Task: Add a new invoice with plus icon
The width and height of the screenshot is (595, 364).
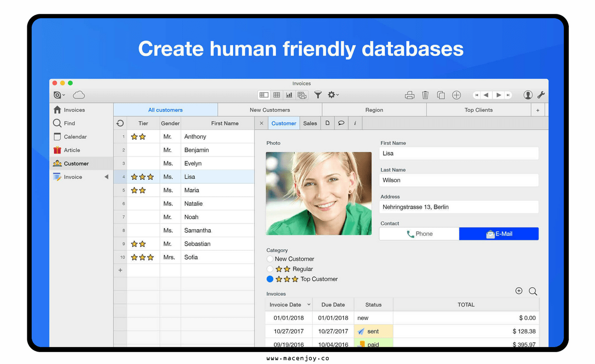Action: pos(519,291)
